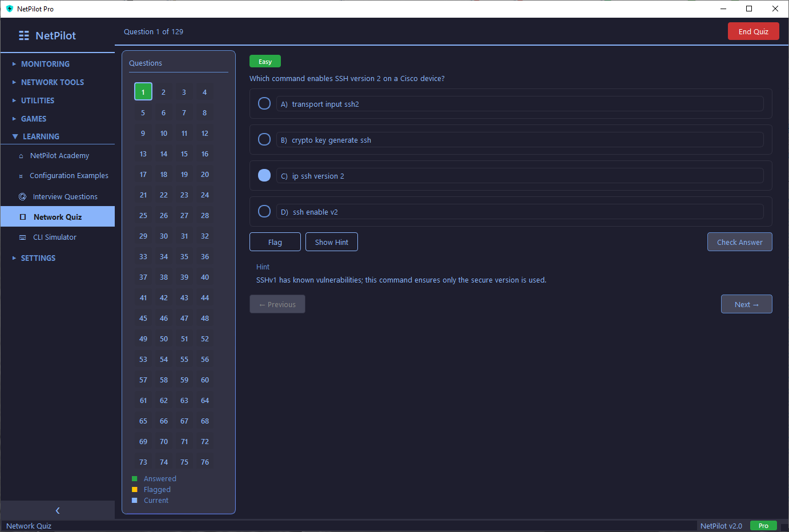Expand the NETWORK TOOLS section

click(52, 82)
